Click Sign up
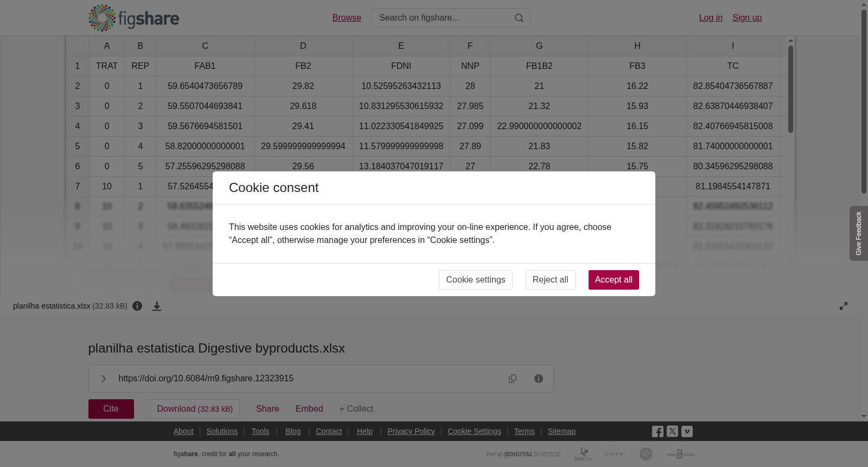The image size is (868, 467). point(747,18)
